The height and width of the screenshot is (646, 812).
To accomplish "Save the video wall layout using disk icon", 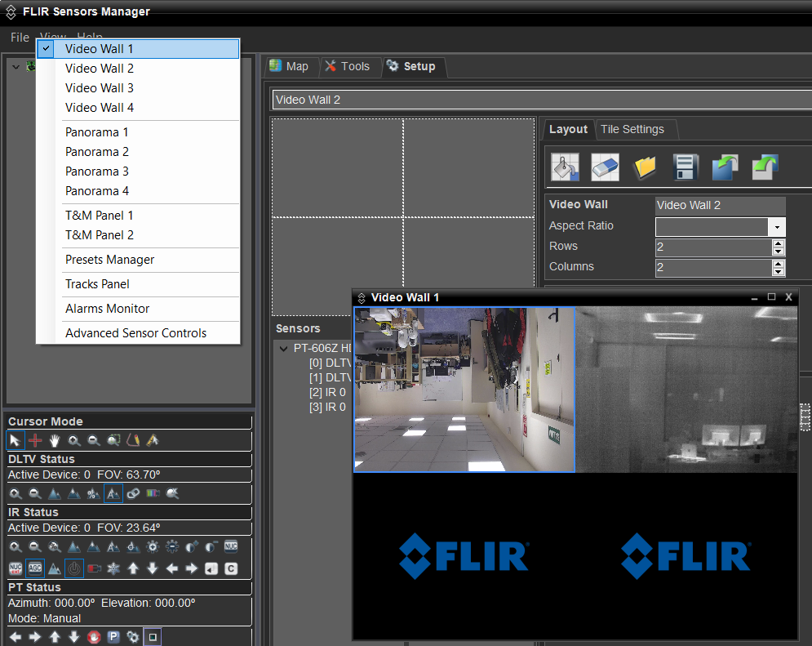I will (686, 167).
